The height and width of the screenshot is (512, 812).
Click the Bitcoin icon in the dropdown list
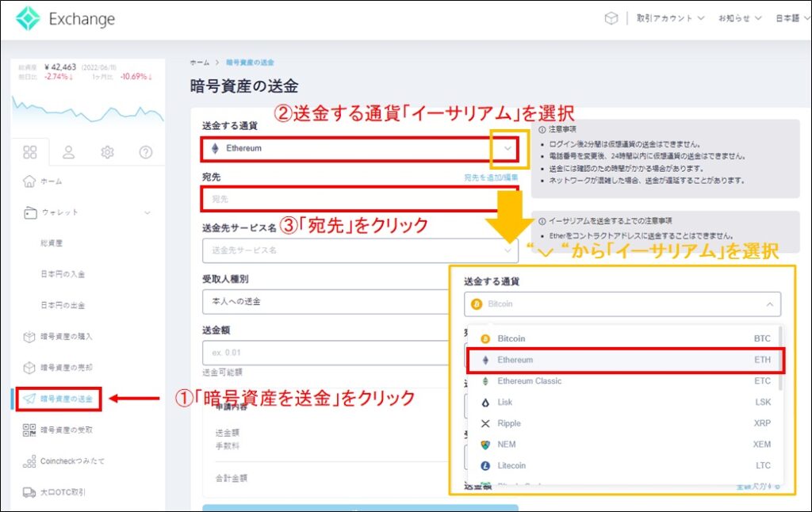pyautogui.click(x=485, y=338)
